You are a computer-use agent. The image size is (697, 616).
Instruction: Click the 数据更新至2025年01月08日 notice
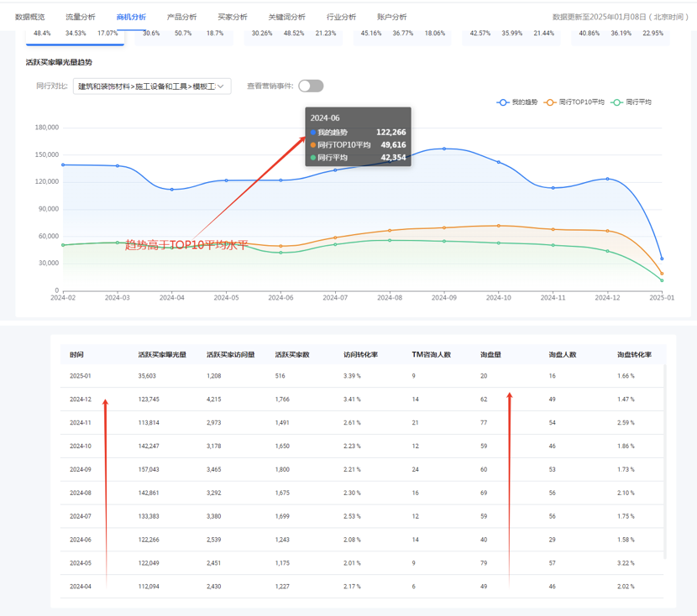coord(620,17)
